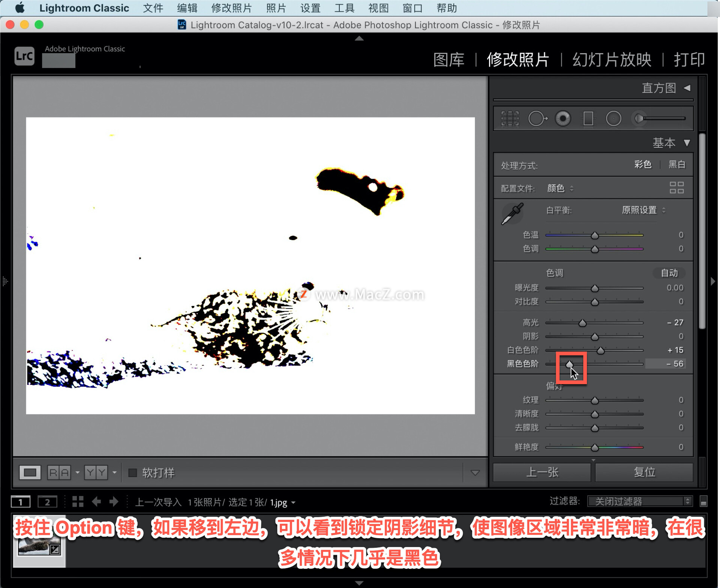This screenshot has height=588, width=720.
Task: Click the 鲜艳度 vibrance slider handle
Action: pos(595,448)
